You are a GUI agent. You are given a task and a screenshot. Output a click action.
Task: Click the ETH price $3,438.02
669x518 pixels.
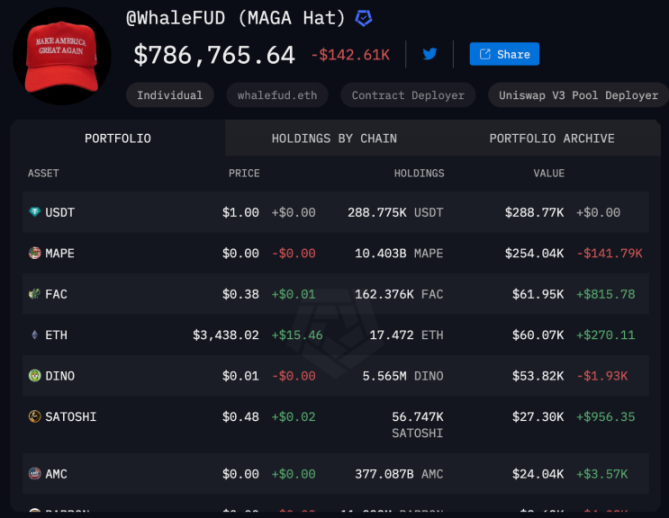[x=226, y=335]
